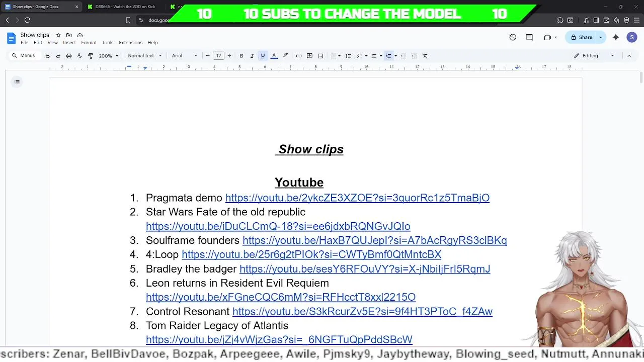The image size is (644, 362).
Task: Click the insert image icon
Action: (320, 56)
